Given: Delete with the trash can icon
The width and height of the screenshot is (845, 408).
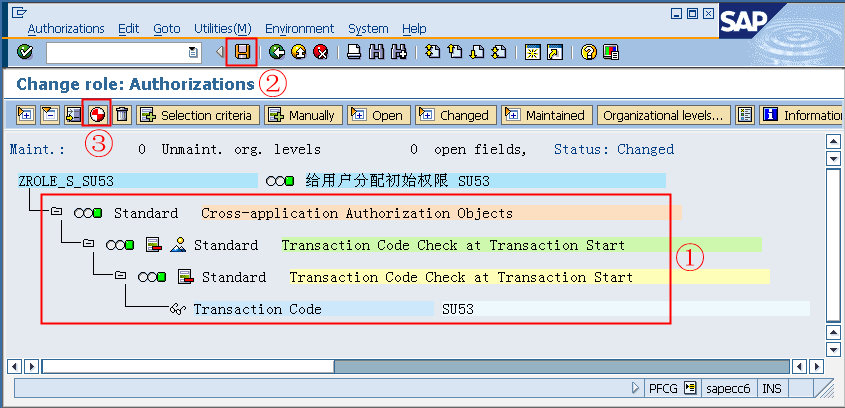Looking at the screenshot, I should [122, 115].
